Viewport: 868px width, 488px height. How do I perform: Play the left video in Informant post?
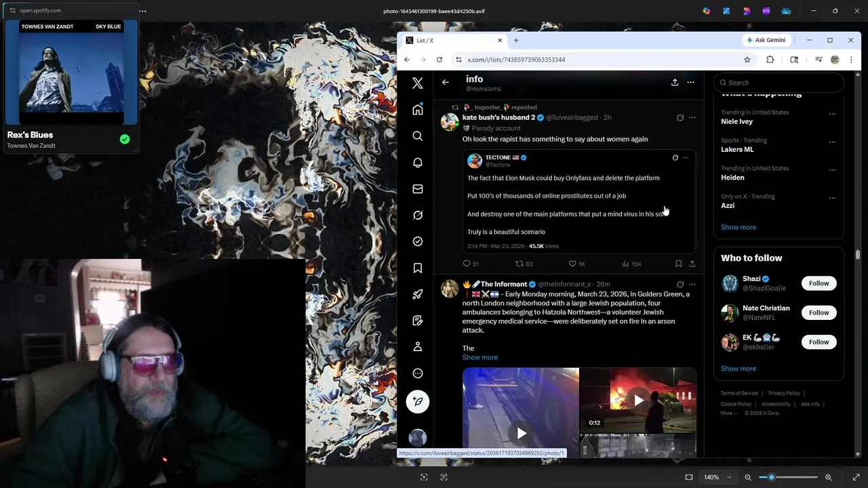point(521,433)
